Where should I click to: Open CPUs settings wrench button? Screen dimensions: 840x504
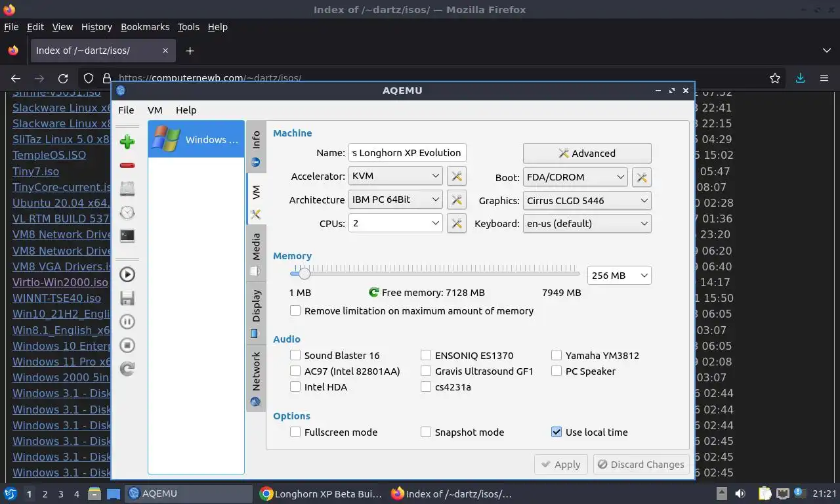[457, 223]
